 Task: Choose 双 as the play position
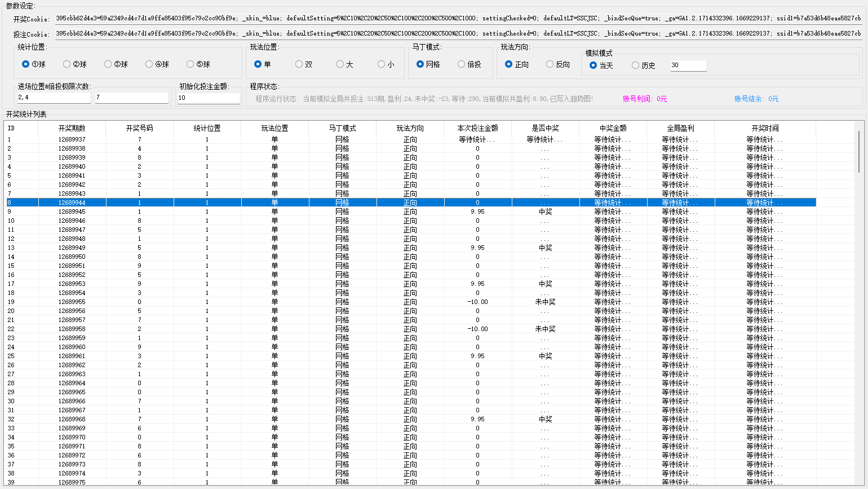299,64
